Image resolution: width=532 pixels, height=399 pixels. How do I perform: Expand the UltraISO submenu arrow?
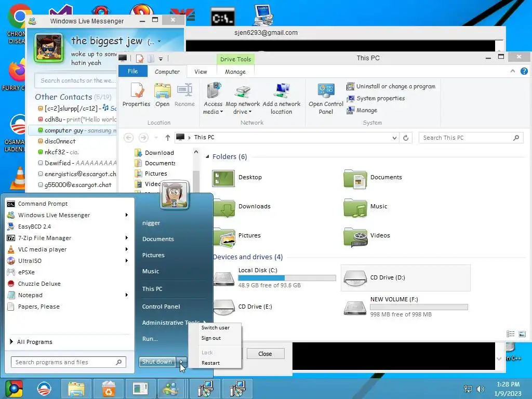(x=127, y=261)
